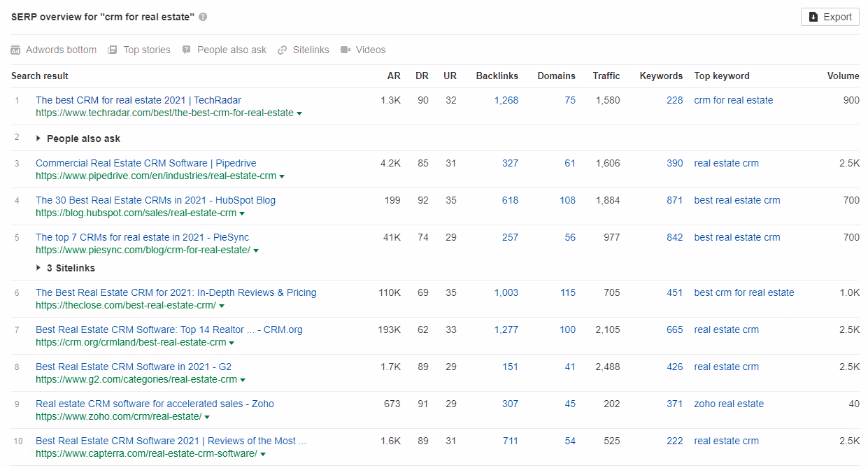Click the theclose.com URL link
Viewport: 868px width, 468px height.
(126, 306)
